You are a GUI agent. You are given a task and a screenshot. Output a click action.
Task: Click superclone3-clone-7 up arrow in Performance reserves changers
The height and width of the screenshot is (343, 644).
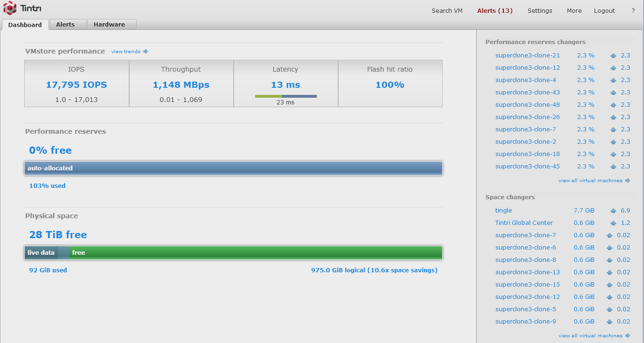tap(613, 130)
